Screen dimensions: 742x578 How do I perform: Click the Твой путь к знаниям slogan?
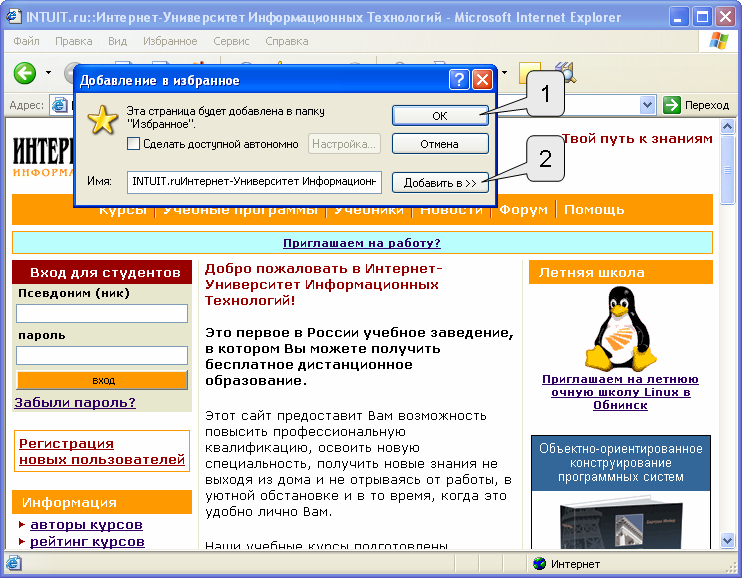[637, 139]
